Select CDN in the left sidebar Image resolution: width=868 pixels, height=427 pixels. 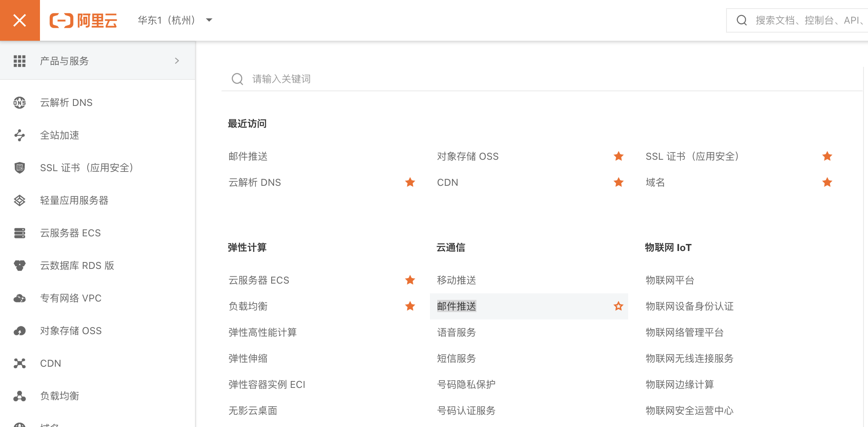click(51, 363)
